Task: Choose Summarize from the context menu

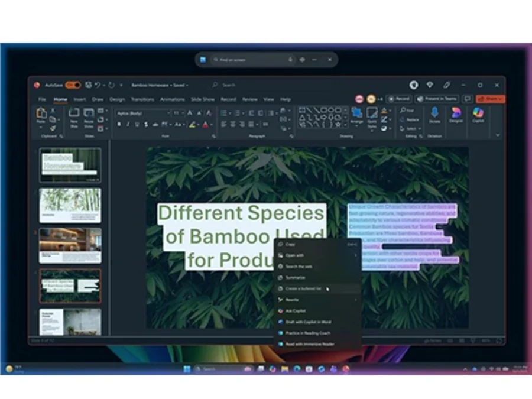Action: 317,278
